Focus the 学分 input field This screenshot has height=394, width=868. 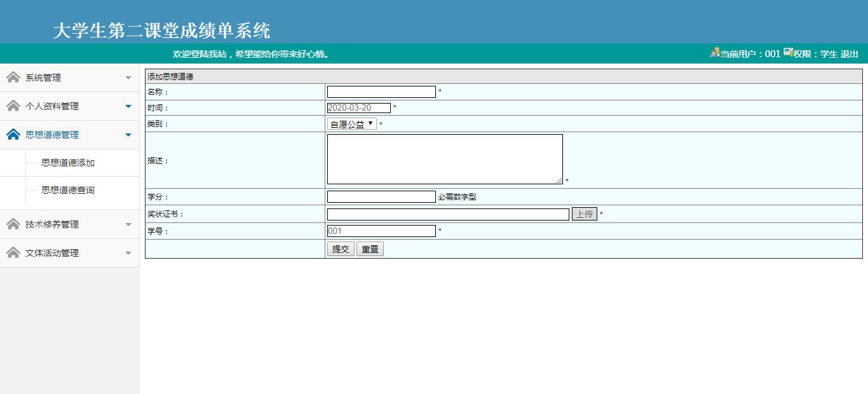[x=381, y=196]
